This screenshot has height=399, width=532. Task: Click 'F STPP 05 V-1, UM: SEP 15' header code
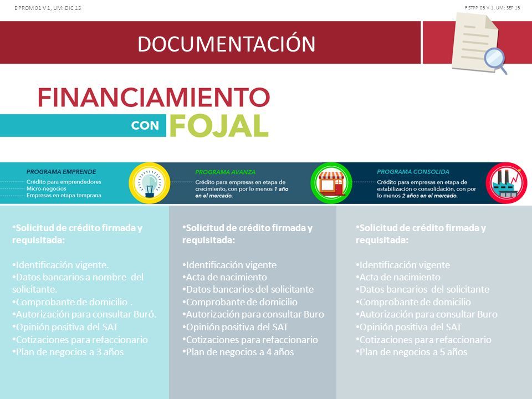point(492,7)
